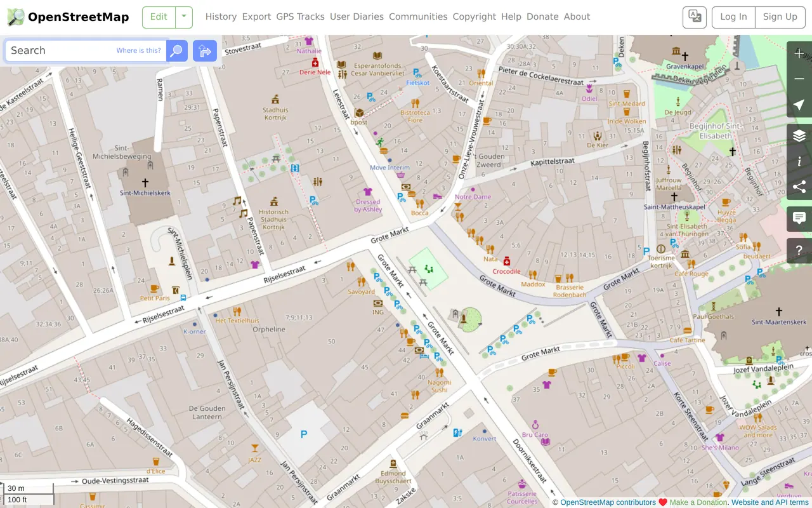The image size is (812, 508).
Task: Click the 'Nagomi Sushi' label
Action: point(439,386)
